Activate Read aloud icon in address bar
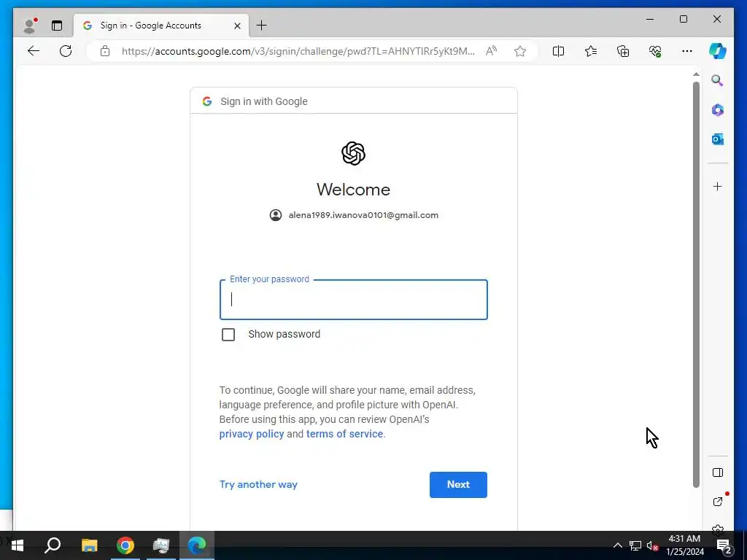This screenshot has height=560, width=747. (x=491, y=51)
